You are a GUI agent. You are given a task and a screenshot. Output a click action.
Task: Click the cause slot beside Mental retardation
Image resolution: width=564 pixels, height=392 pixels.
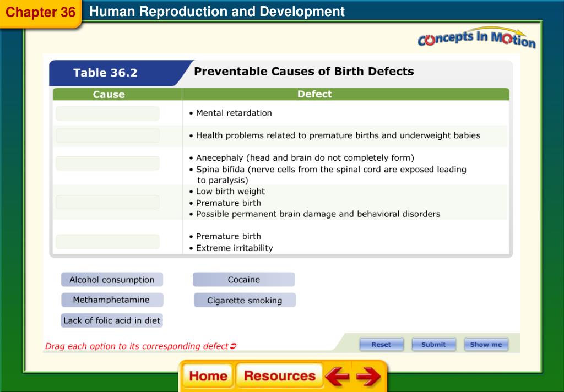click(x=107, y=113)
